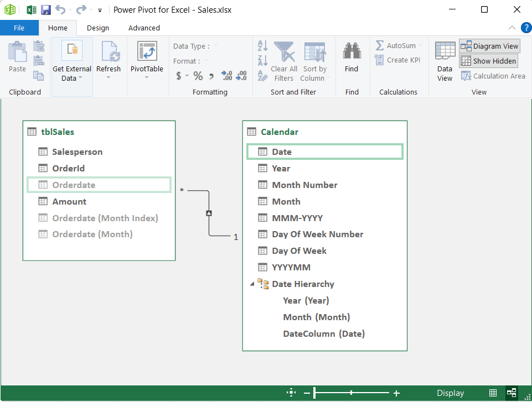Toggle Diagram View on
532x402 pixels.
489,46
